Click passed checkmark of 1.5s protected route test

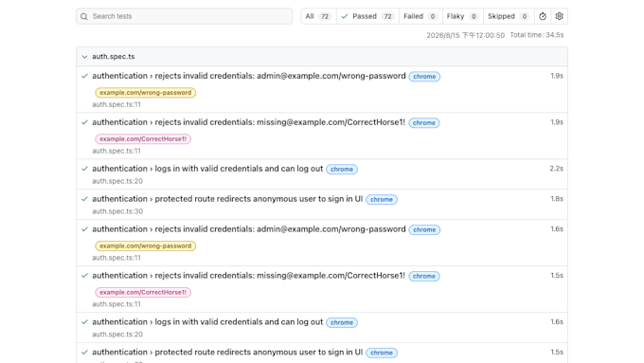point(84,353)
